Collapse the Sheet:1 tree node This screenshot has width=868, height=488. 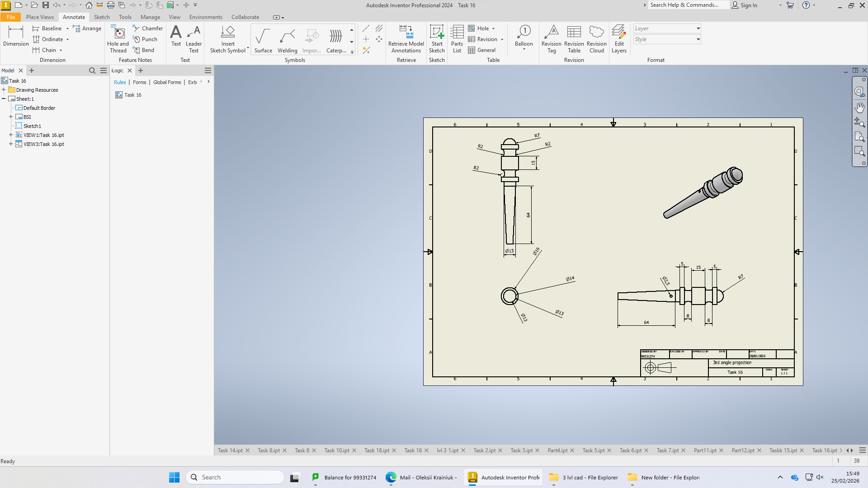(x=4, y=99)
